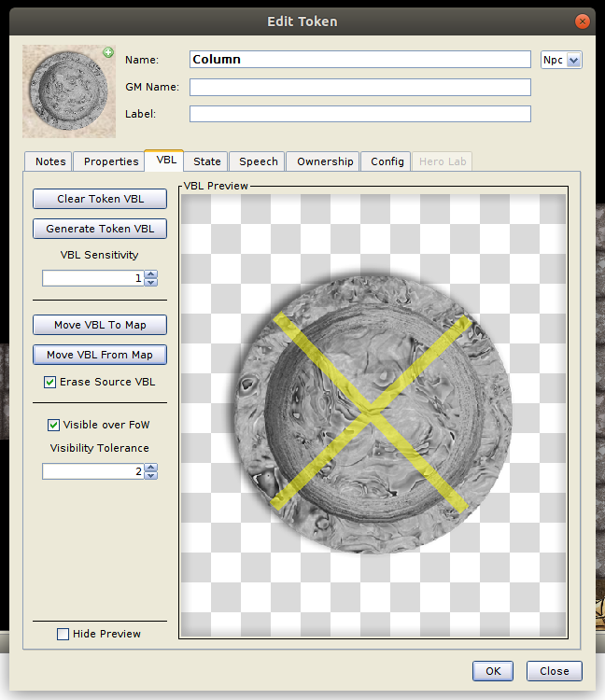Image resolution: width=605 pixels, height=700 pixels.
Task: Click the Clear Token VBL button
Action: [x=100, y=199]
